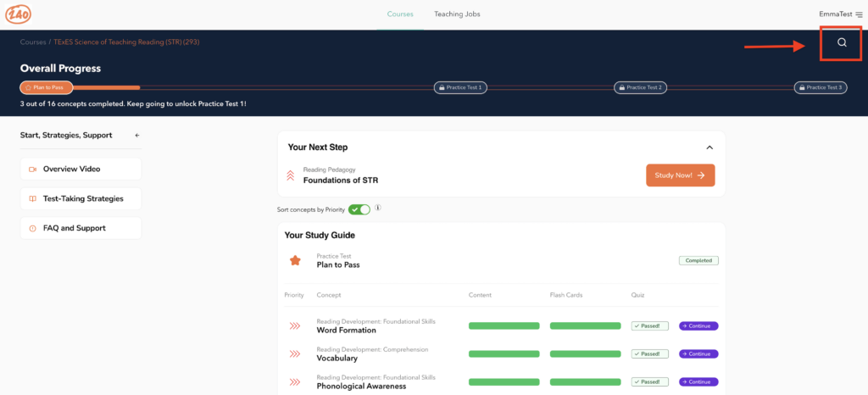Click Continue for Word Formation
This screenshot has width=868, height=395.
(698, 325)
